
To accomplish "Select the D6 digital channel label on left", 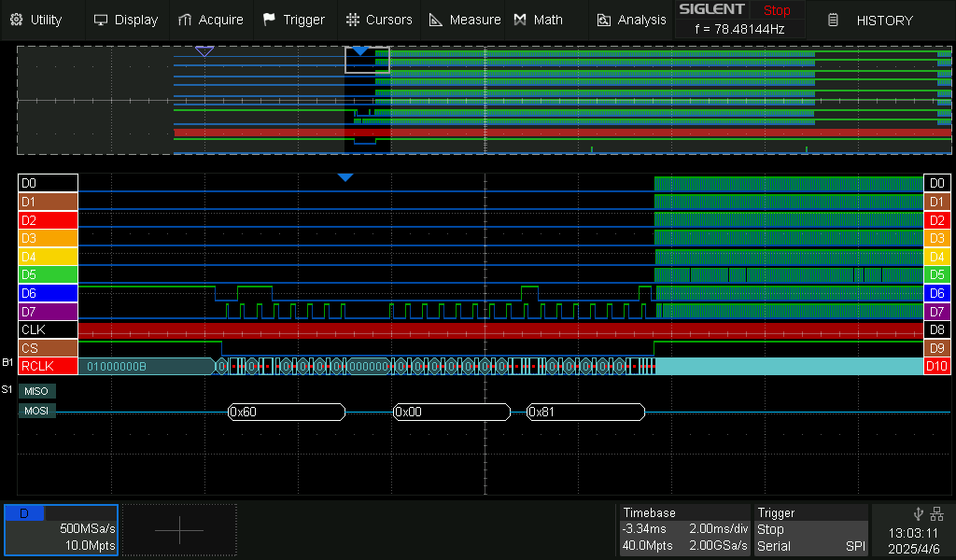I will pyautogui.click(x=48, y=293).
